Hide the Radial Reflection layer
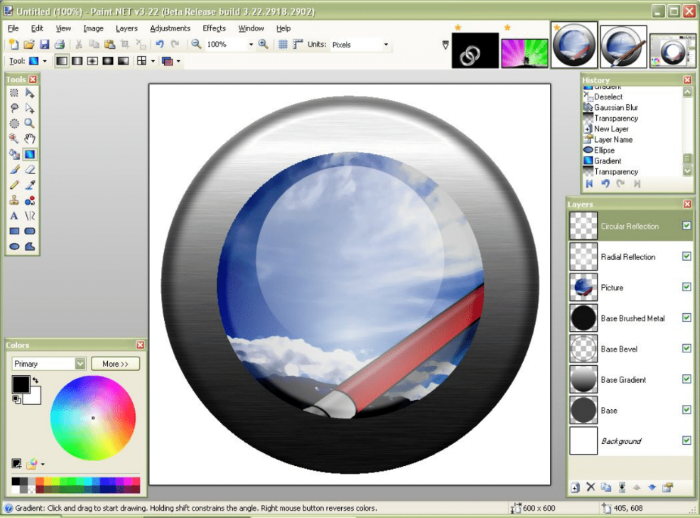This screenshot has height=518, width=700. click(x=687, y=256)
